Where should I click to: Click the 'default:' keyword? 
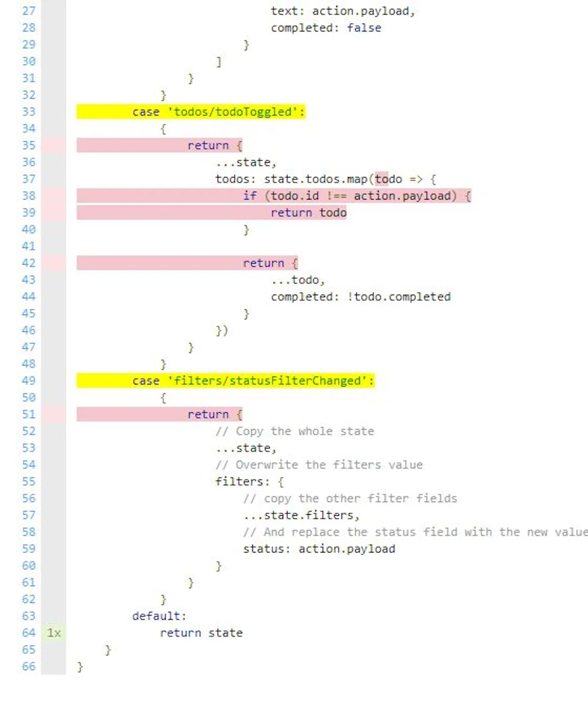tap(159, 616)
